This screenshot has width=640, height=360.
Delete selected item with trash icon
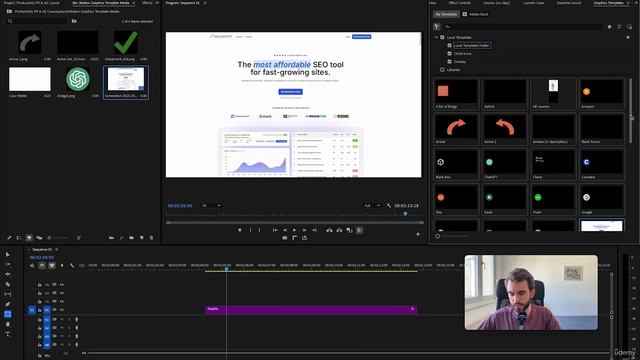pyautogui.click(x=151, y=238)
